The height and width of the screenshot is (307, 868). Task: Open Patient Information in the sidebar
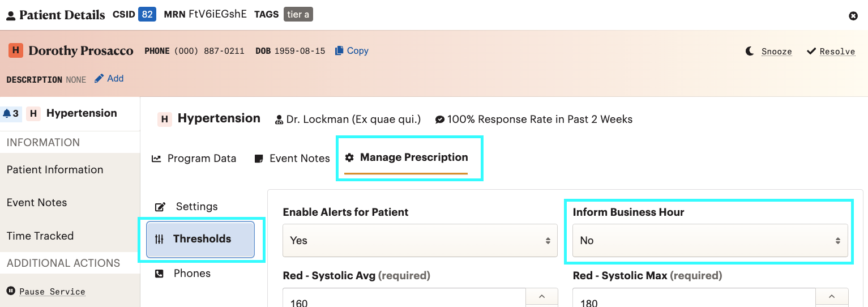tap(55, 169)
